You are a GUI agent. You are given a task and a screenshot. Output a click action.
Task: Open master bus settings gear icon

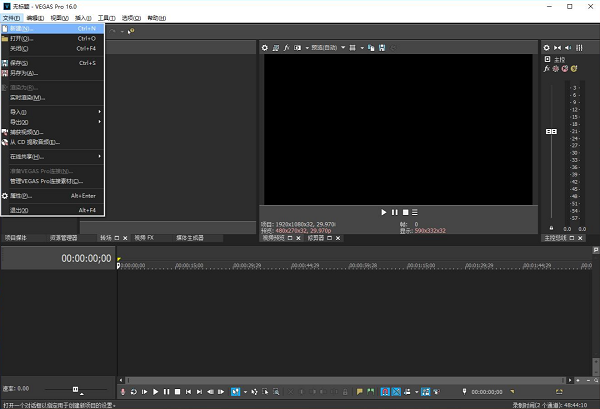tap(546, 47)
